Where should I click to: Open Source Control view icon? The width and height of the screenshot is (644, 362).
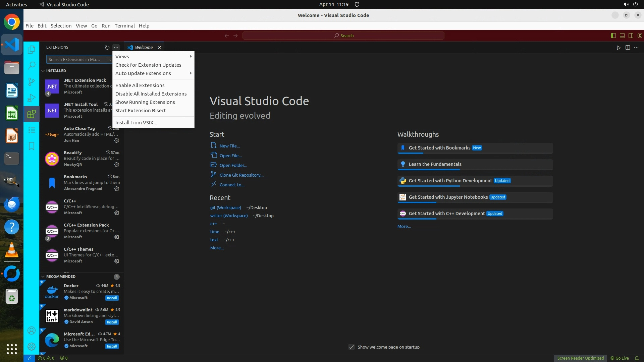click(x=32, y=81)
